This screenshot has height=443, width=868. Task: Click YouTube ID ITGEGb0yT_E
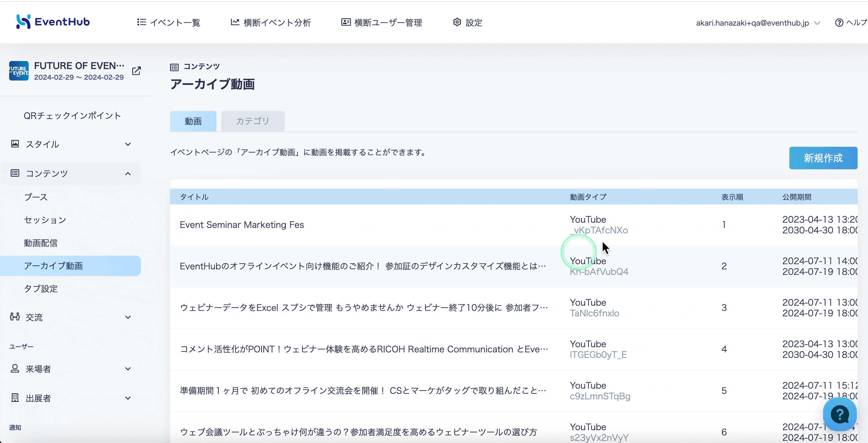[598, 355]
